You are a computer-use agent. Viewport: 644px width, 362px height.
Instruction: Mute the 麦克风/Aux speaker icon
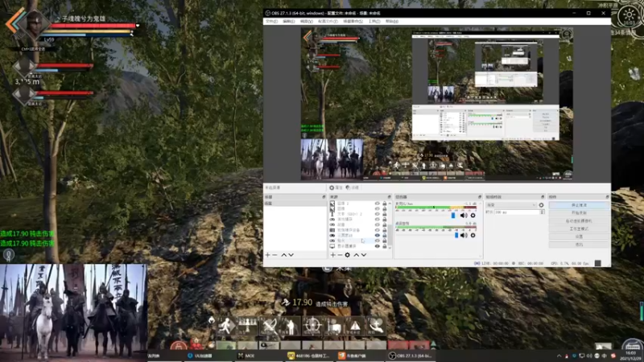[464, 216]
